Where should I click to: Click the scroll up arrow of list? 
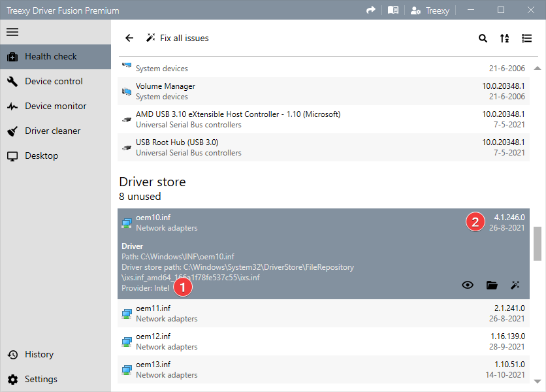coord(538,69)
